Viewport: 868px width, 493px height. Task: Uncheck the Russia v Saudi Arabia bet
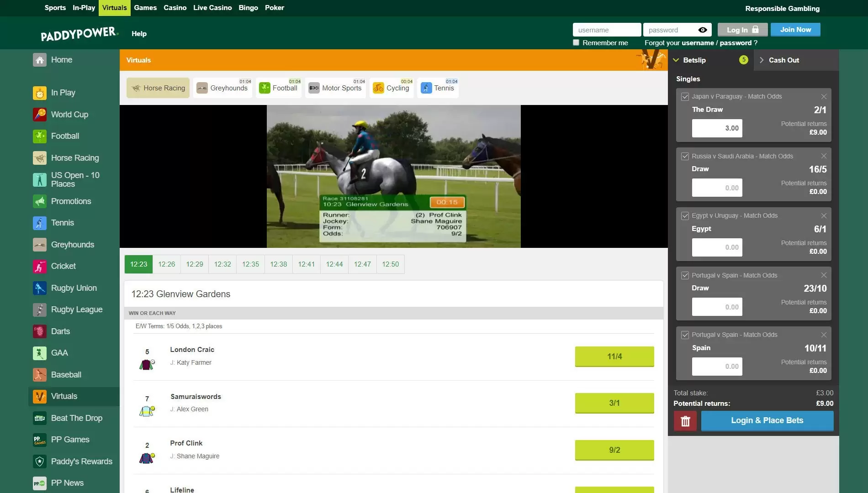(685, 156)
